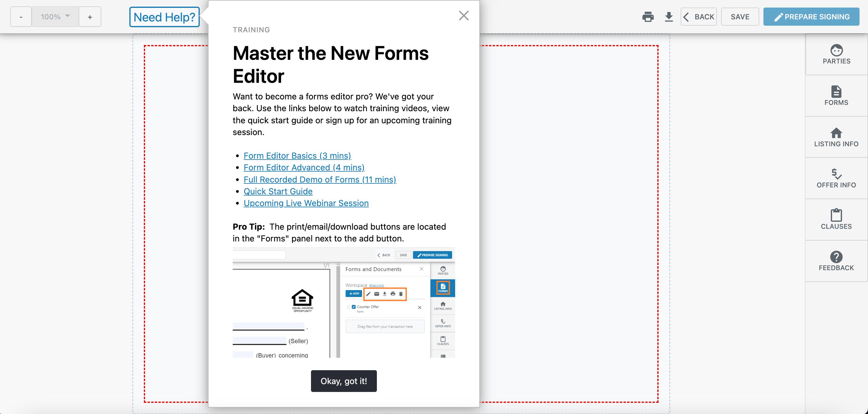Click the SAVE button

pyautogui.click(x=740, y=17)
